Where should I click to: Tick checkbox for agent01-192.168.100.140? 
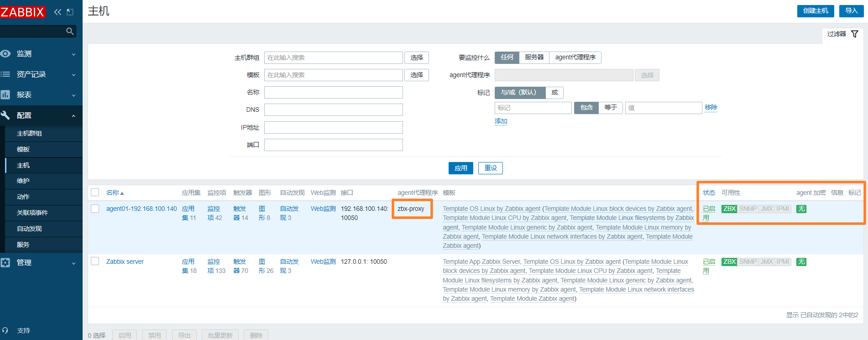tap(95, 208)
